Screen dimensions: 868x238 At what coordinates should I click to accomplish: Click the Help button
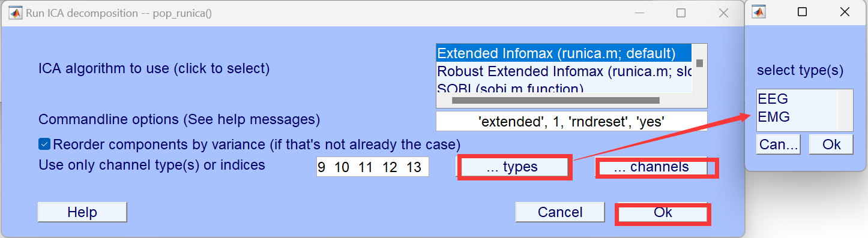pos(82,212)
